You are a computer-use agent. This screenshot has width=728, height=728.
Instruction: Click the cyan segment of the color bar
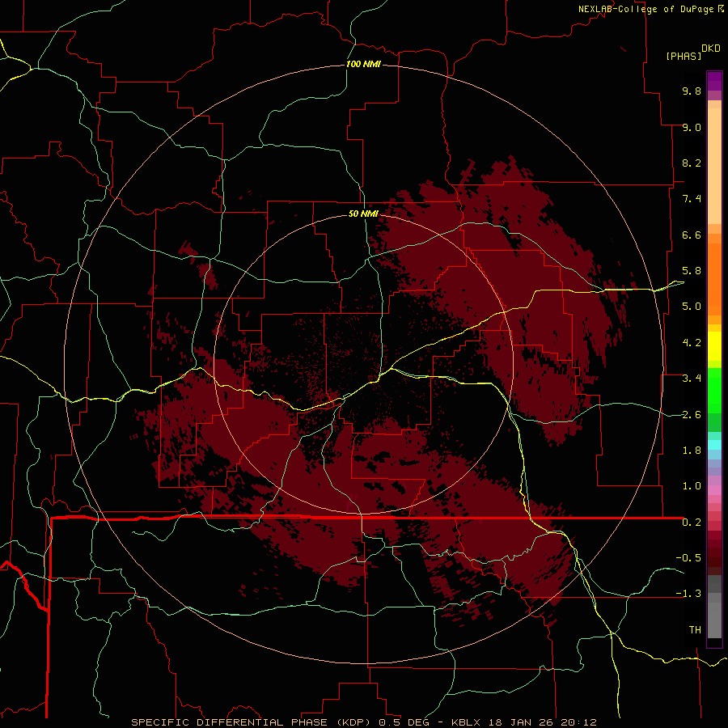tap(714, 445)
